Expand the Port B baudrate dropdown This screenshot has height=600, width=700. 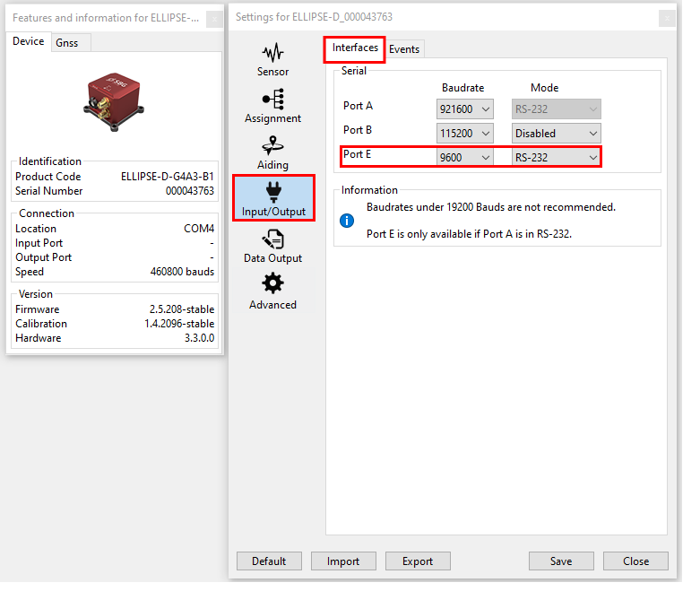465,134
